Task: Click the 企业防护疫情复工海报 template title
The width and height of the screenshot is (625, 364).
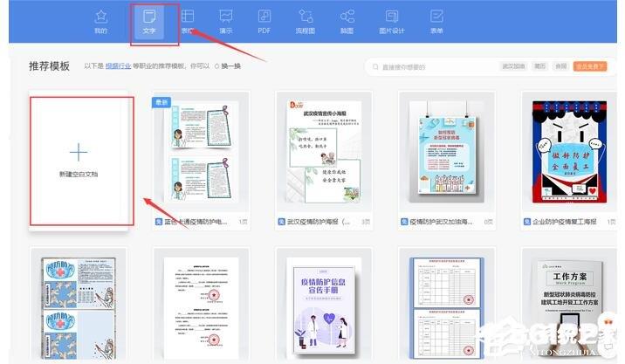Action: (565, 222)
